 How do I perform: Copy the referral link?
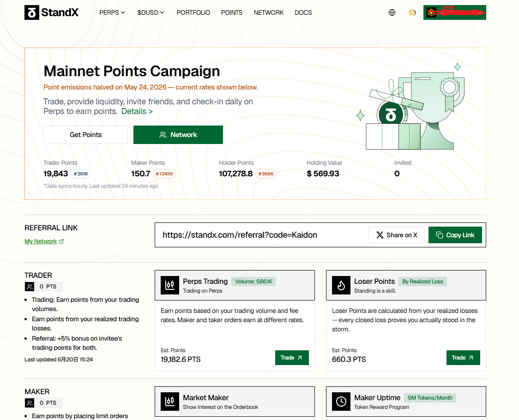(455, 235)
